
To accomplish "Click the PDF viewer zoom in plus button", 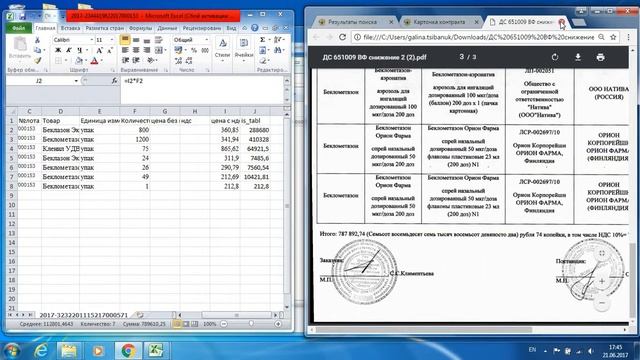I will pyautogui.click(x=602, y=281).
